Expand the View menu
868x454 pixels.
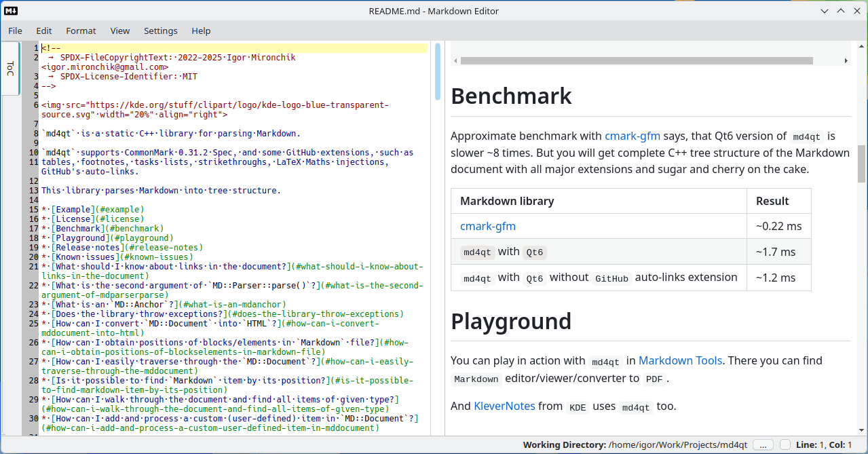coord(119,31)
